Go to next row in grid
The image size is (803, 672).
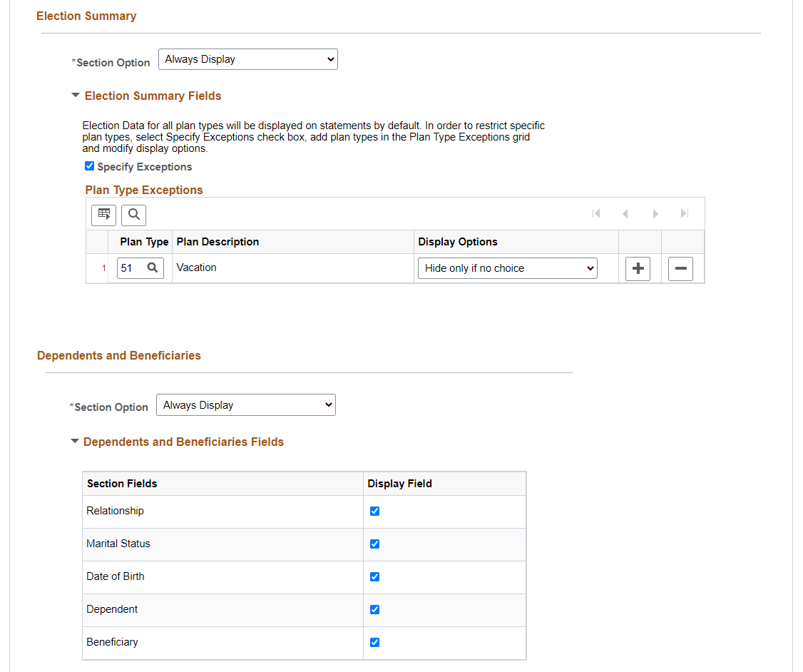(x=655, y=214)
